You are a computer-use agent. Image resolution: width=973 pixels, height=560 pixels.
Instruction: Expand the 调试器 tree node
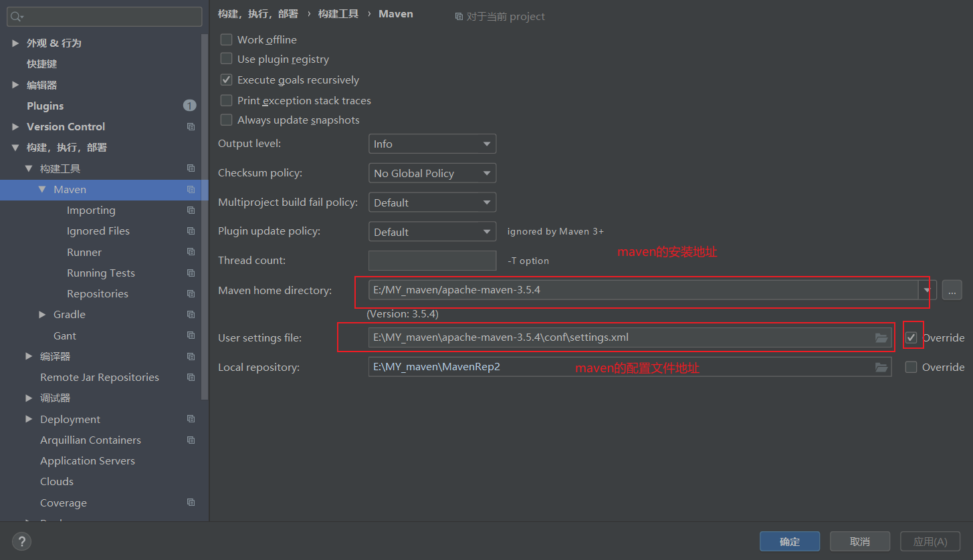[x=29, y=398]
